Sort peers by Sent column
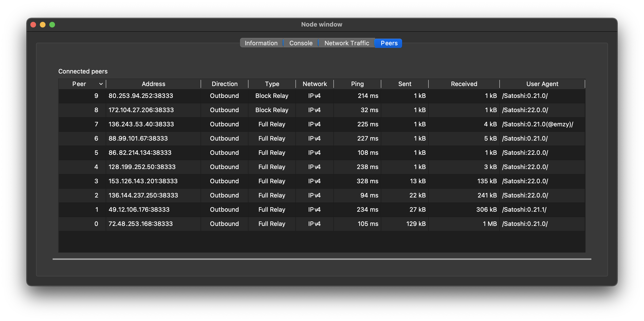 (x=405, y=84)
